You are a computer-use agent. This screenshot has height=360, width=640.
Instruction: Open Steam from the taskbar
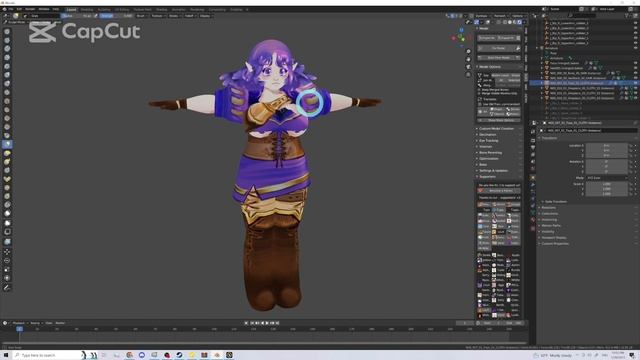pos(179,355)
